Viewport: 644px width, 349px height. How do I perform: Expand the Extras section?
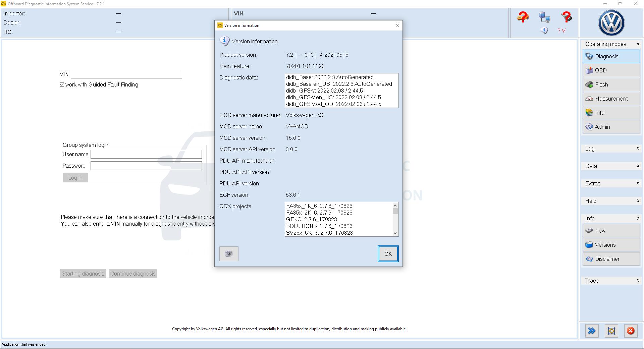(x=638, y=183)
